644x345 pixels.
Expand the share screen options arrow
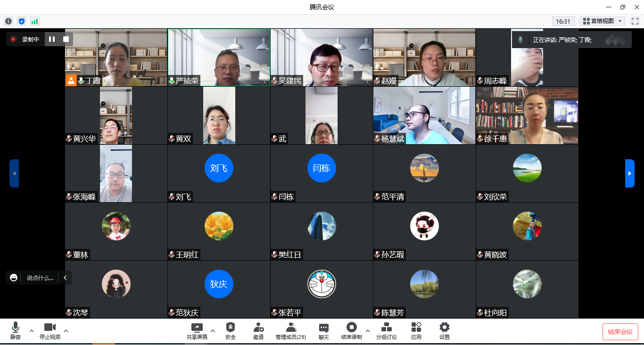coord(213,331)
